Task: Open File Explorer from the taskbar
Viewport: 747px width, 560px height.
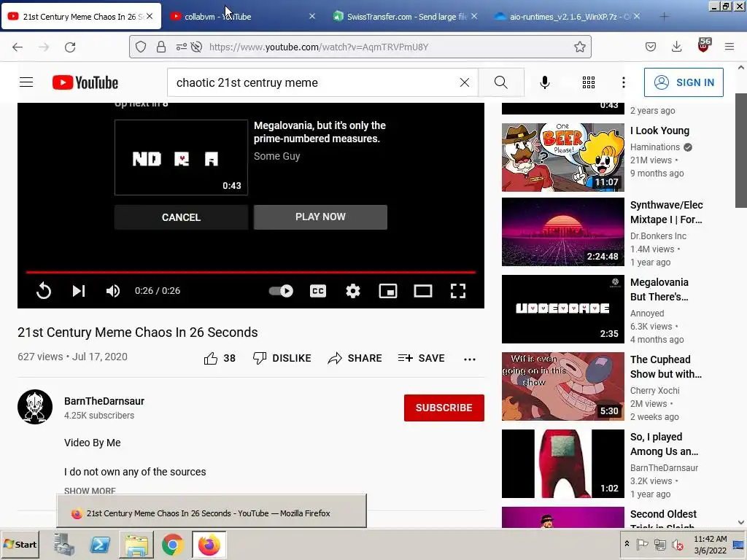Action: click(136, 545)
